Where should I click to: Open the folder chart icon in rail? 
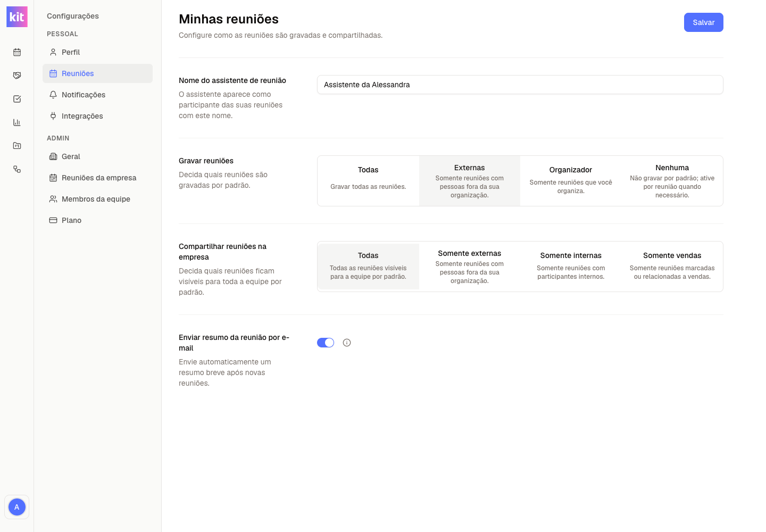(17, 146)
